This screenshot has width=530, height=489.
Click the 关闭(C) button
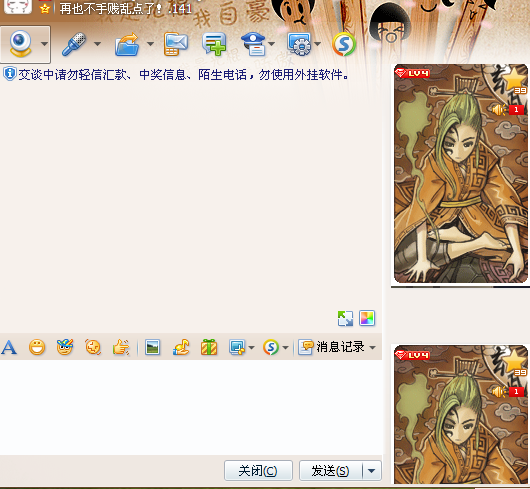pos(258,470)
